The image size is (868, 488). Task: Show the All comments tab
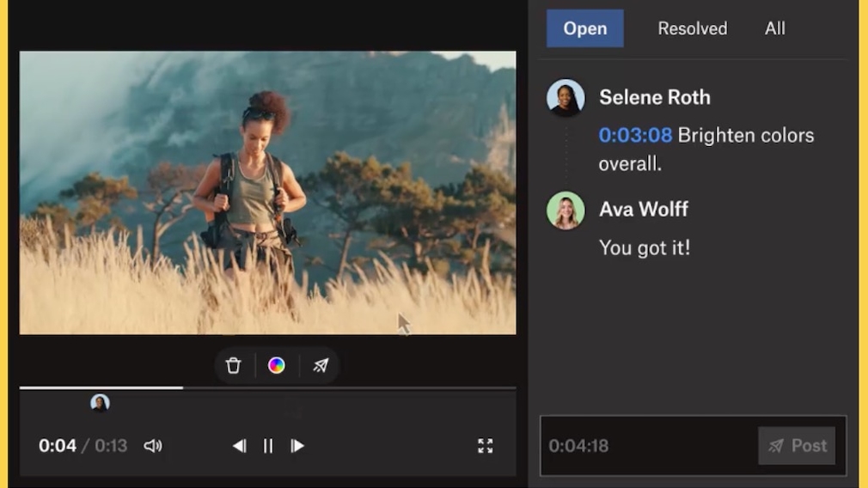pyautogui.click(x=774, y=28)
